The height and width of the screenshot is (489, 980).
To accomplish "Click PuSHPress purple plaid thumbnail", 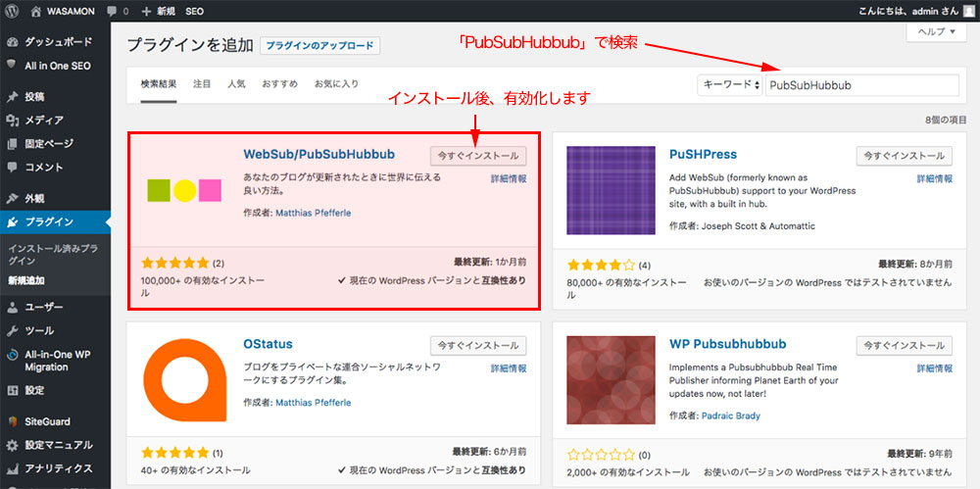I will (611, 190).
